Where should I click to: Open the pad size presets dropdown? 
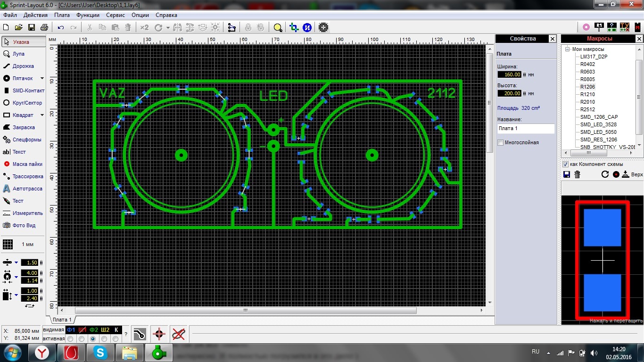coord(16,277)
